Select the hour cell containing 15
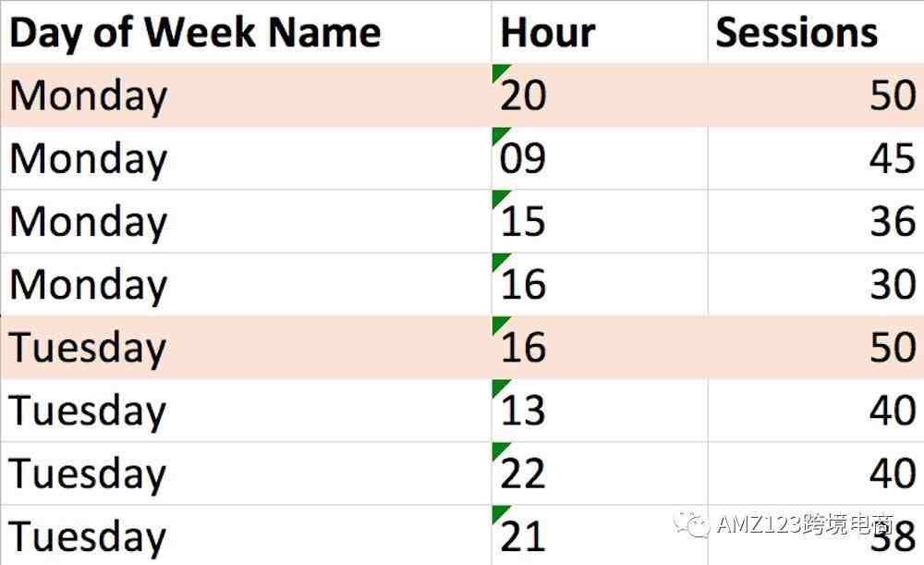 click(x=599, y=222)
